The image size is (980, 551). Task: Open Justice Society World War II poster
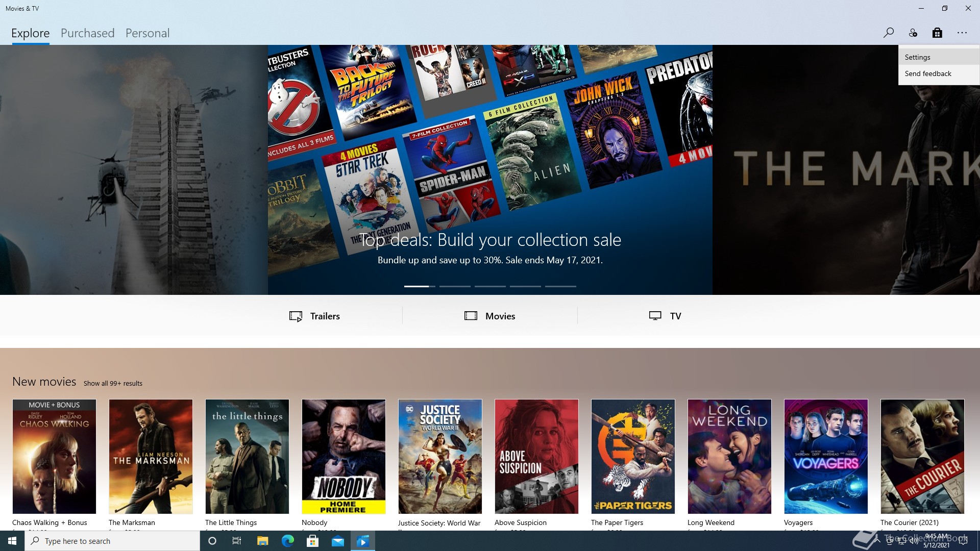pos(440,457)
